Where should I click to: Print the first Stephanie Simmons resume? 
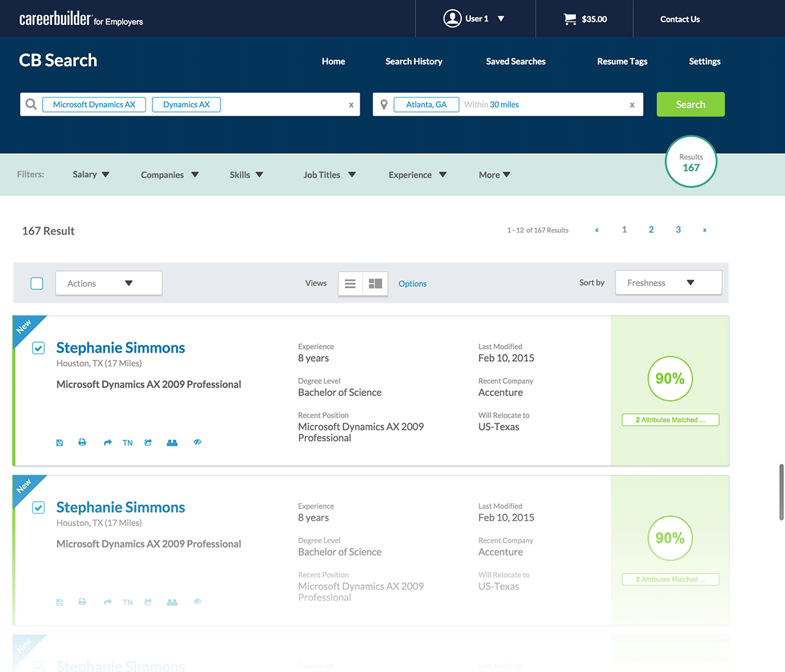(x=82, y=442)
